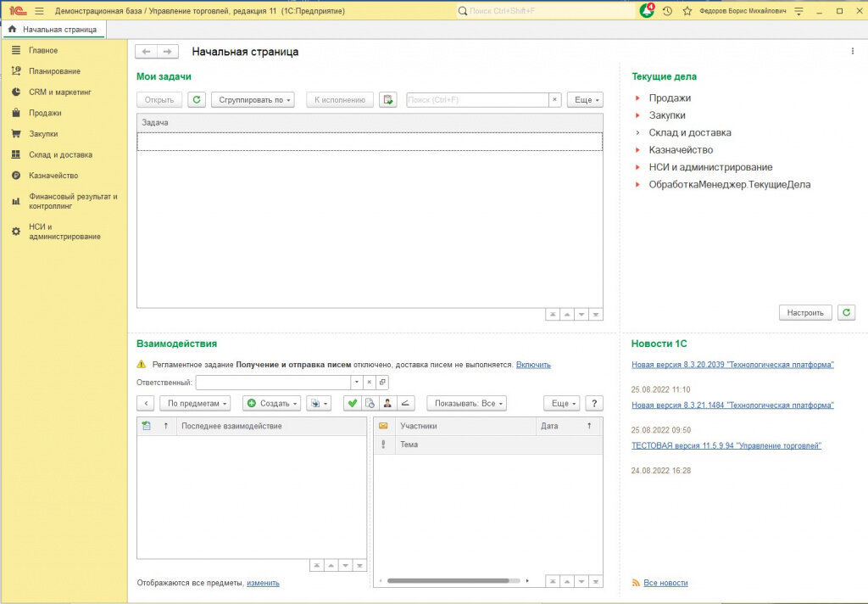Screen dimensions: 868x604
Task: Switch to the Начальная страница tab
Action: [x=53, y=30]
